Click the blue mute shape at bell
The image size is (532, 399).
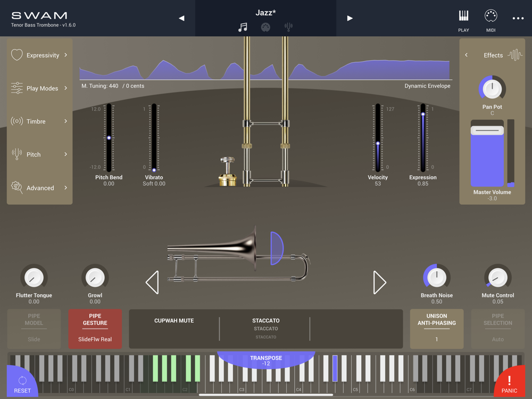pos(277,248)
